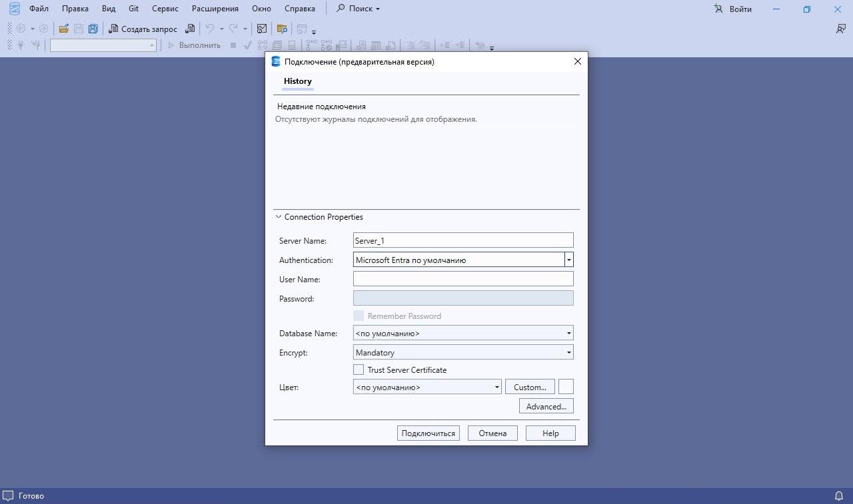This screenshot has width=853, height=504.
Task: Expand the Database Name combo box
Action: click(568, 333)
